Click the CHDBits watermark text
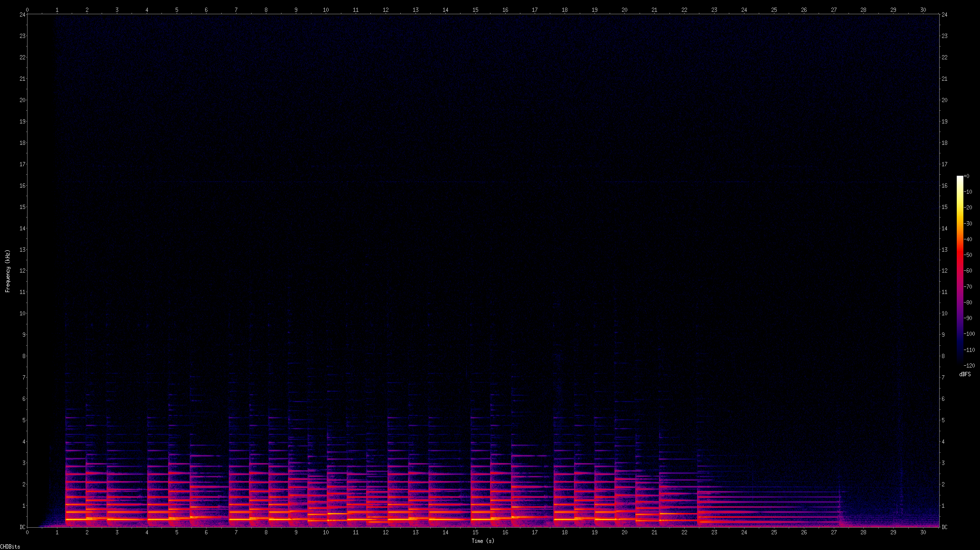This screenshot has height=550, width=980. [10, 547]
